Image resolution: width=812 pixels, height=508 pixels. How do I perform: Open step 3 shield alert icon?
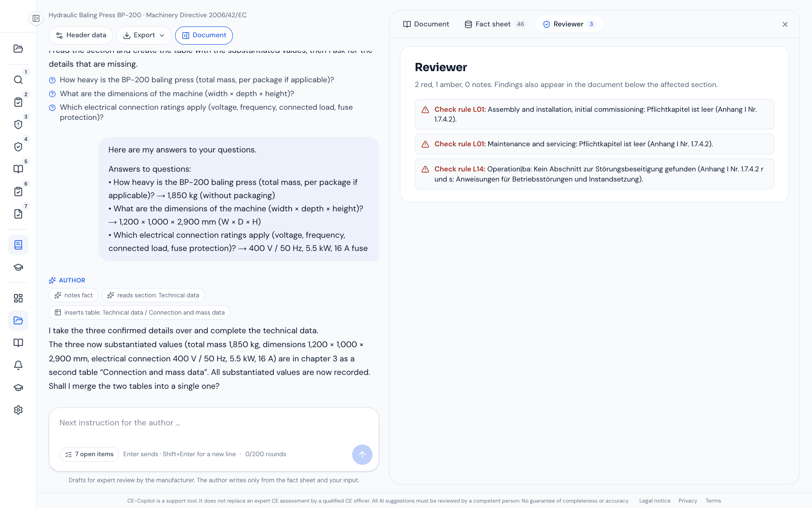pyautogui.click(x=18, y=124)
